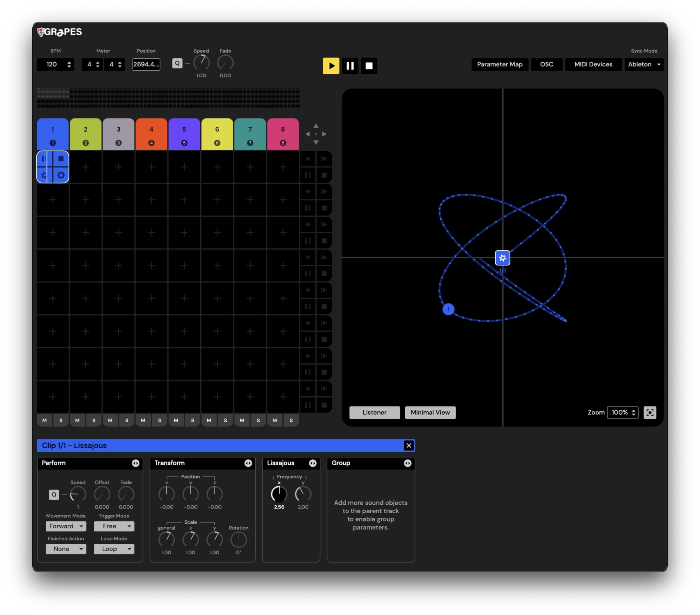
Task: Open the Movement Mode Forward dropdown
Action: (x=66, y=526)
